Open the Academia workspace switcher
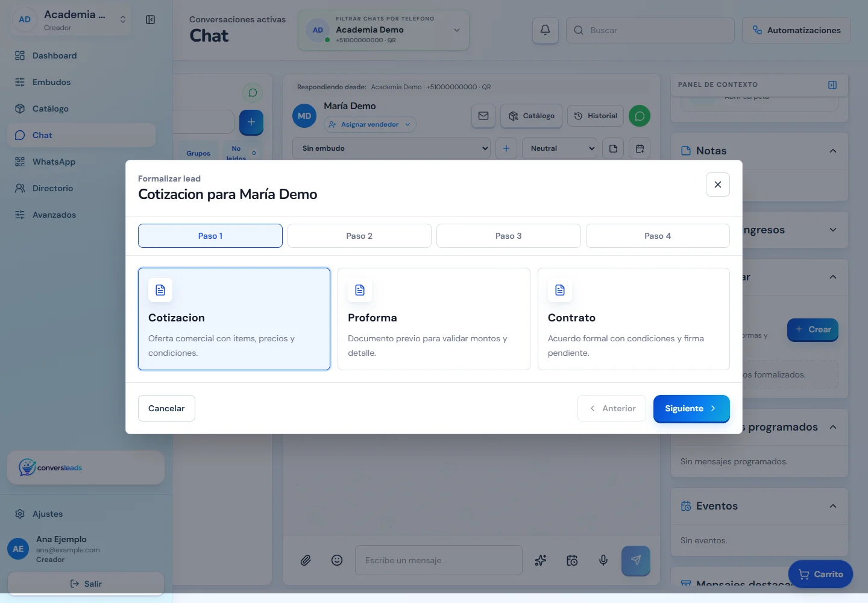 click(x=71, y=20)
